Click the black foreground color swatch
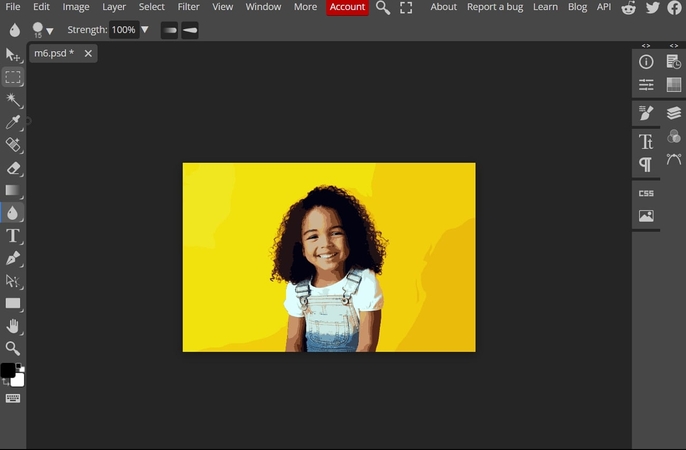Image resolution: width=686 pixels, height=450 pixels. tap(7, 370)
